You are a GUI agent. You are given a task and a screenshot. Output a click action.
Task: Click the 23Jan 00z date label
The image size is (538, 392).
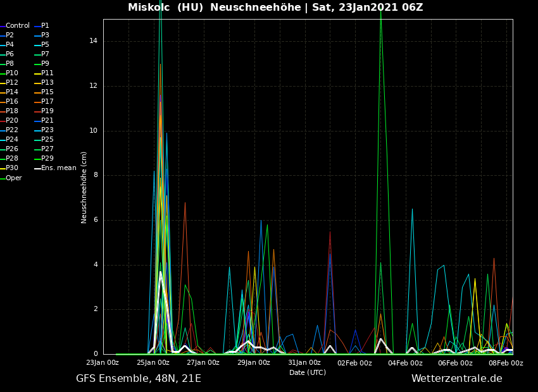tap(103, 363)
